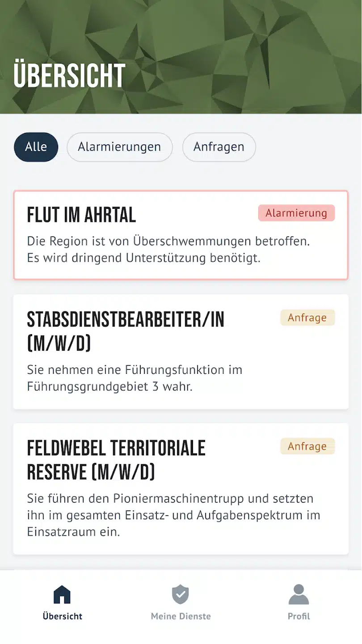Open the Meine Dienste shield icon
The width and height of the screenshot is (362, 644).
click(181, 595)
